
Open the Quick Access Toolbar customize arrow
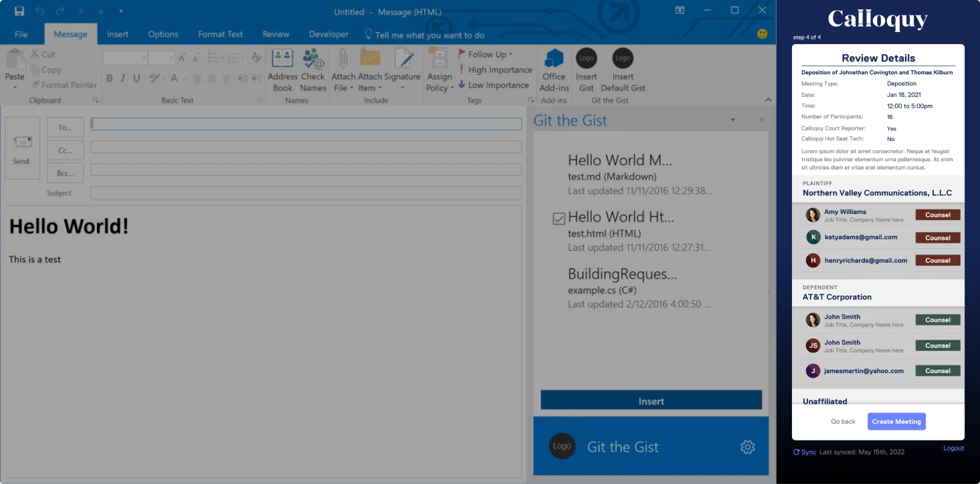click(x=120, y=11)
